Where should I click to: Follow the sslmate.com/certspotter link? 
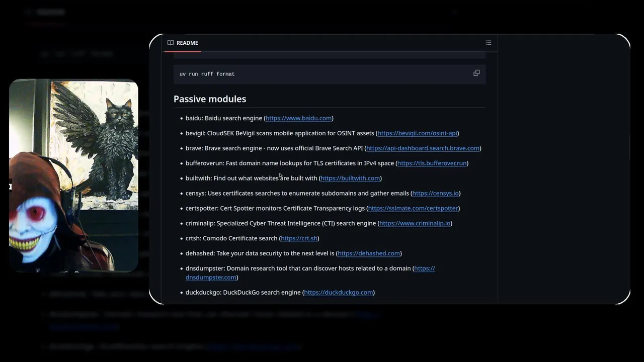click(x=413, y=208)
